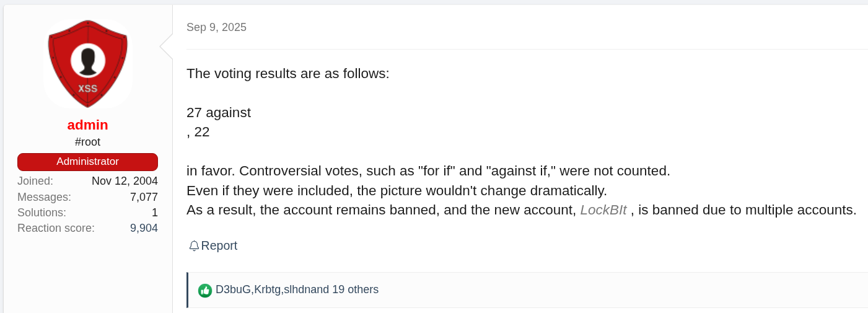Open the admin username profile link
The image size is (868, 313).
coord(87,125)
